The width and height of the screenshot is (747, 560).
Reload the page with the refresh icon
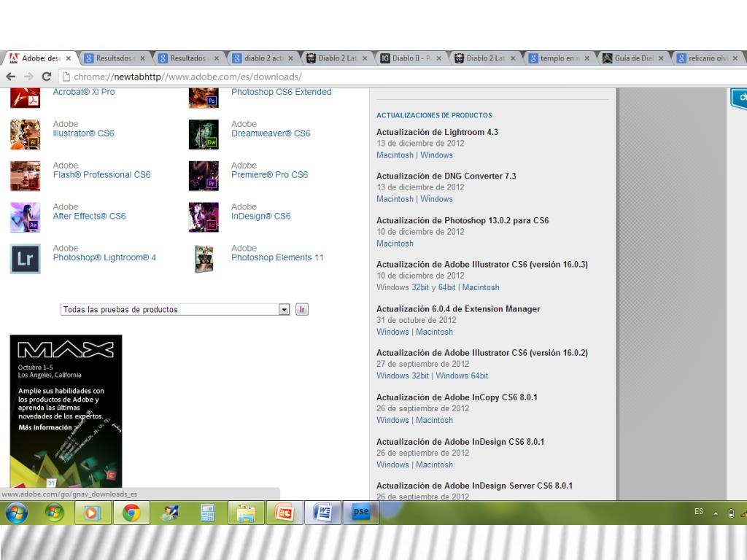pyautogui.click(x=47, y=77)
